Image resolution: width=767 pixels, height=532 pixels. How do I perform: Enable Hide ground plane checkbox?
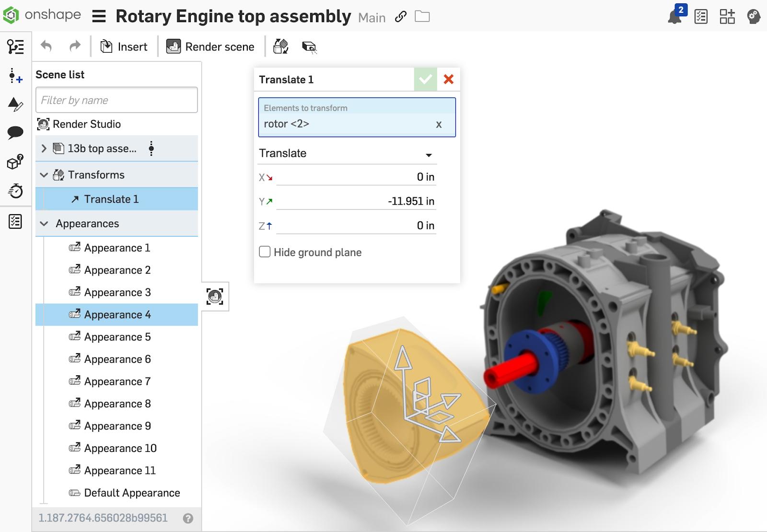coord(265,252)
